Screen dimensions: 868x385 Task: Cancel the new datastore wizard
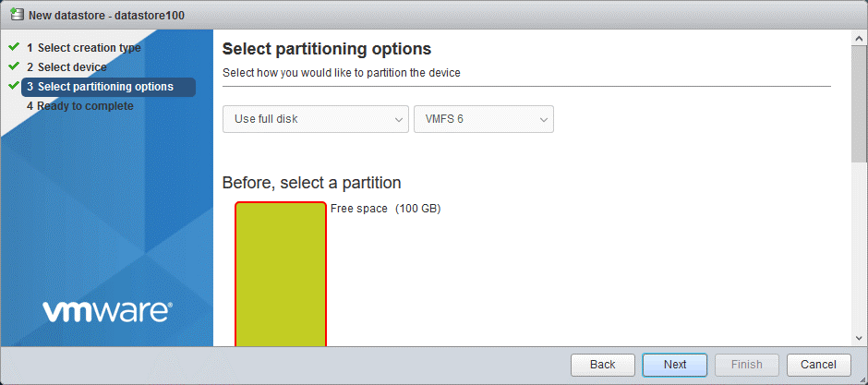click(818, 365)
